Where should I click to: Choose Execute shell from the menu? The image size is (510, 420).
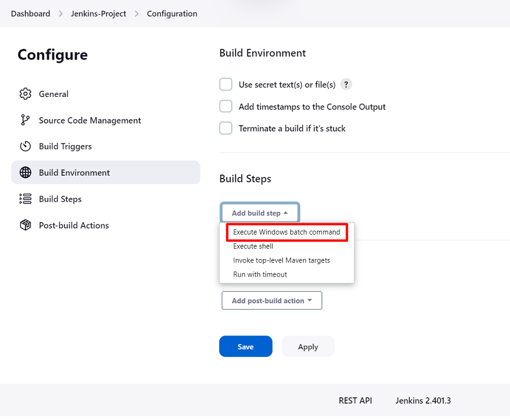[x=253, y=247]
